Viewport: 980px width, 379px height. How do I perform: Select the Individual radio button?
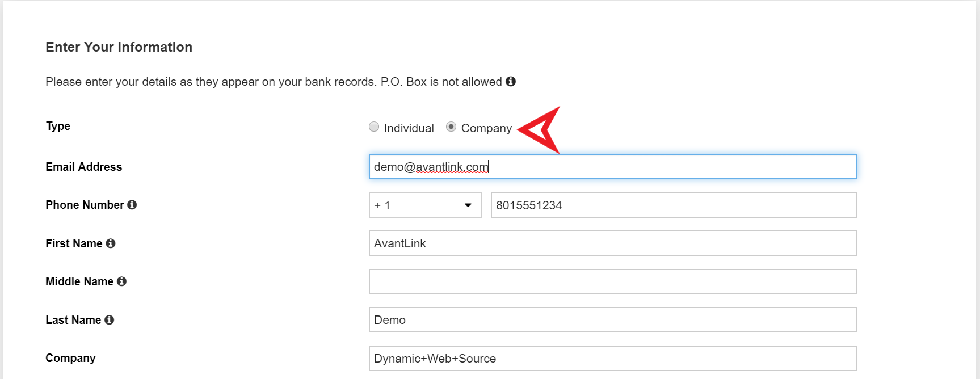(374, 127)
